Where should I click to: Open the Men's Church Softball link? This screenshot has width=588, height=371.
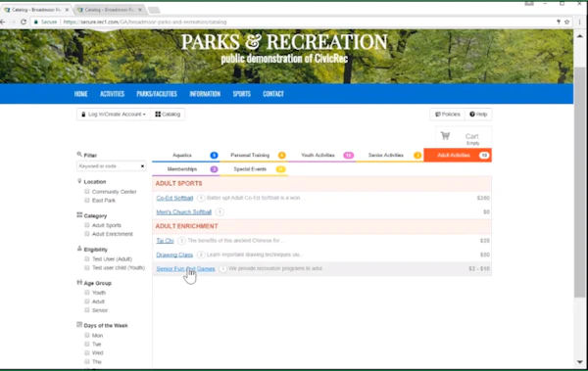coord(184,212)
